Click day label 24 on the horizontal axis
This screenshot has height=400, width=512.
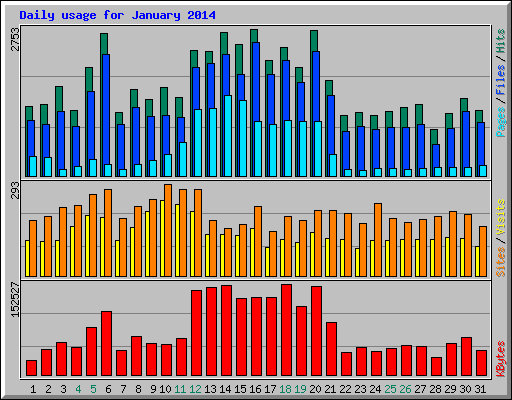coord(375,389)
